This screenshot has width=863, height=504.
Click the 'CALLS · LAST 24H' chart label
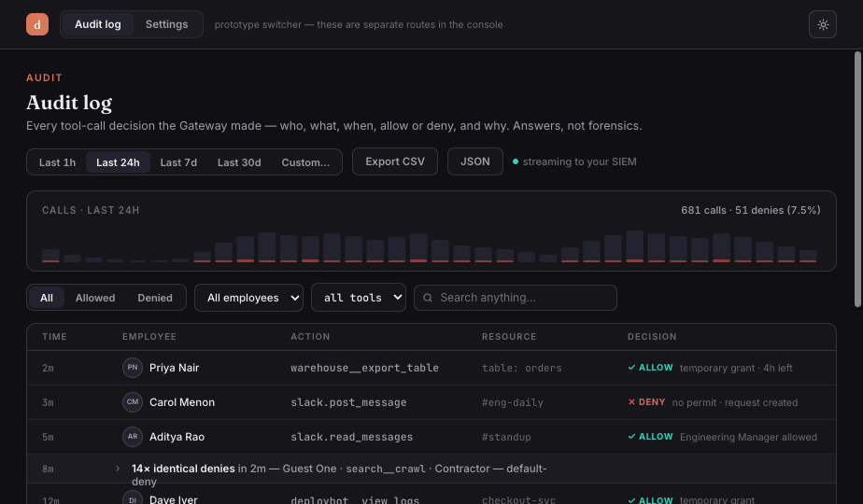pyautogui.click(x=91, y=210)
